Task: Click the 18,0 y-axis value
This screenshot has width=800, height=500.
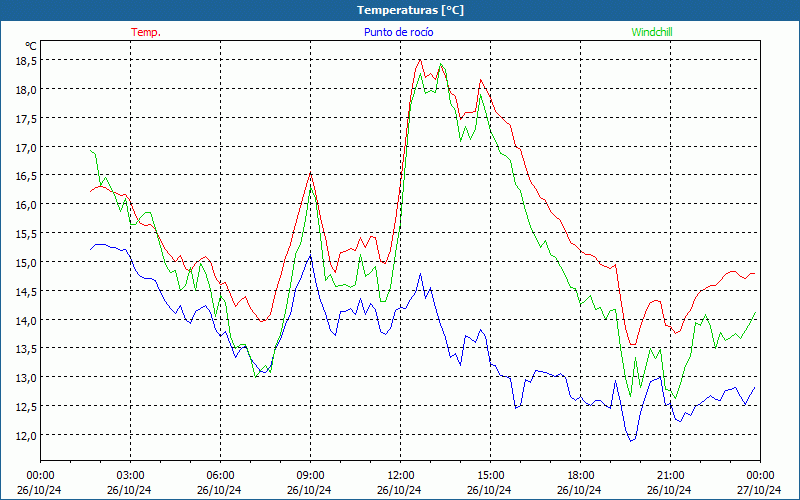Action: 26,90
